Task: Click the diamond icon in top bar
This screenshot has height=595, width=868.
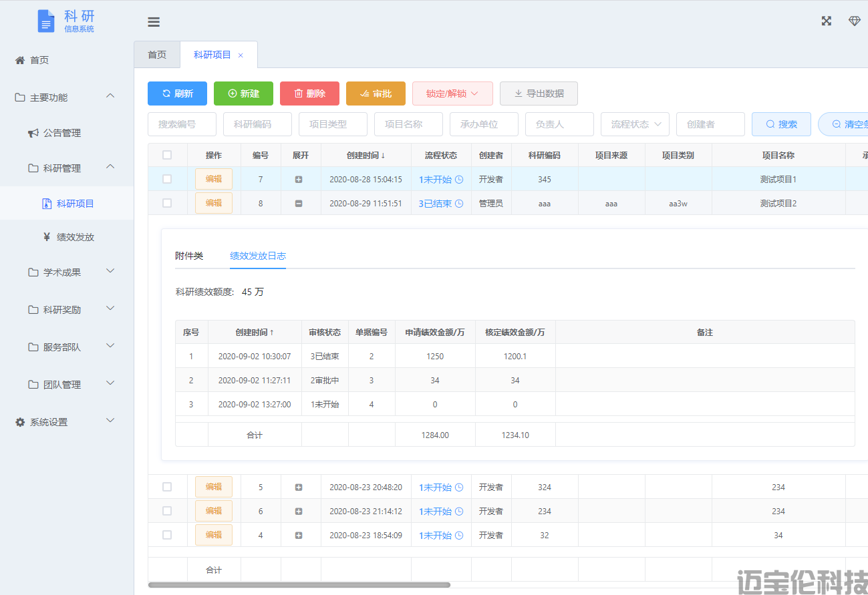Action: tap(855, 21)
